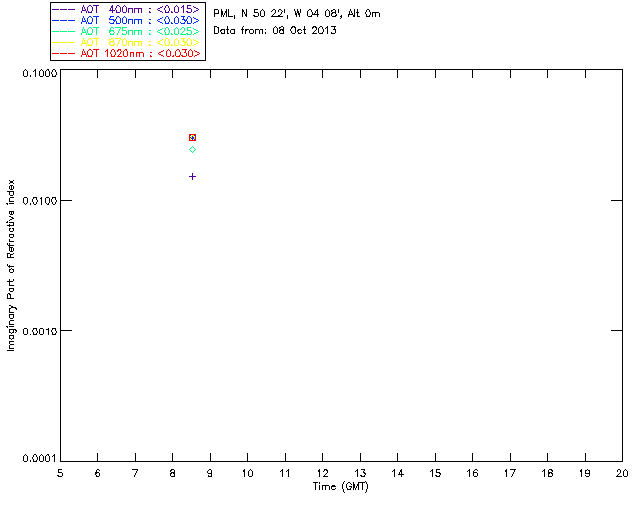The image size is (640, 512).
Task: Select legend entry AOT 500nm <0.030>
Action: [126, 20]
